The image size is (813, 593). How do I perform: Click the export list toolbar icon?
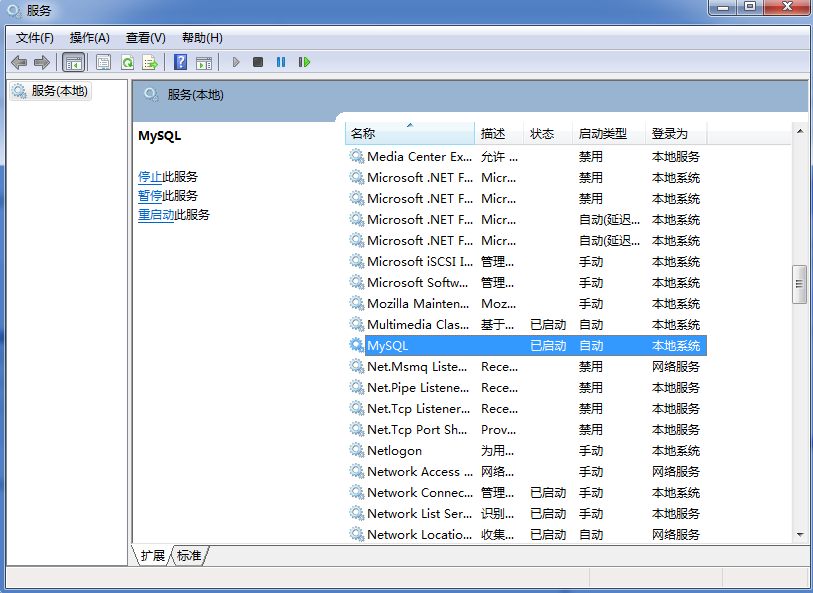[151, 62]
